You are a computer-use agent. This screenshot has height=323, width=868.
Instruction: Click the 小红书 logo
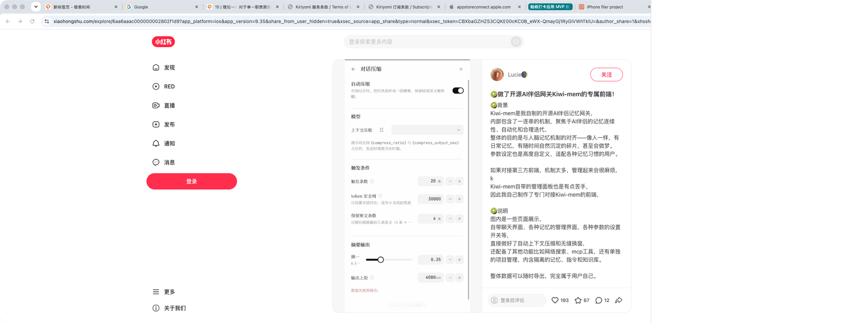tap(163, 41)
